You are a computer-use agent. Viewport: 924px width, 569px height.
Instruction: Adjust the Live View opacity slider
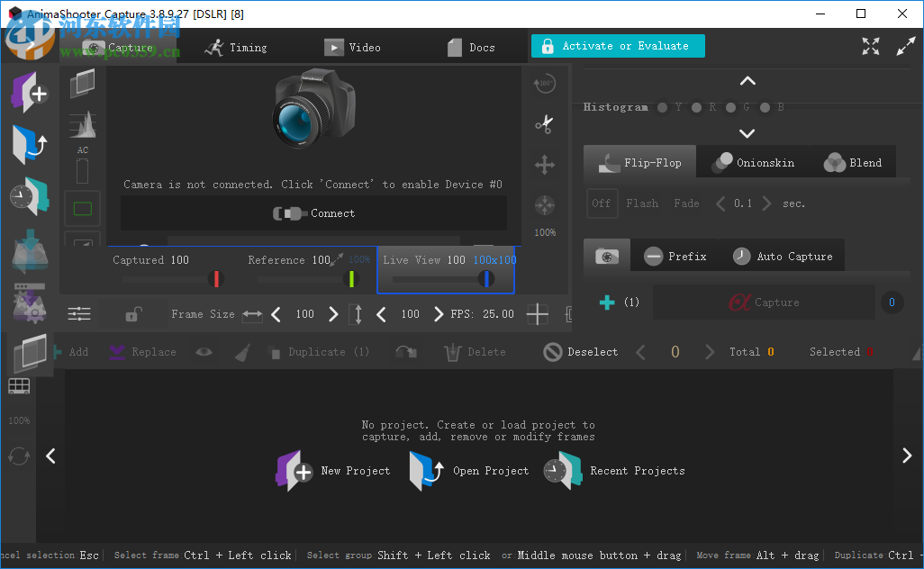coord(486,278)
